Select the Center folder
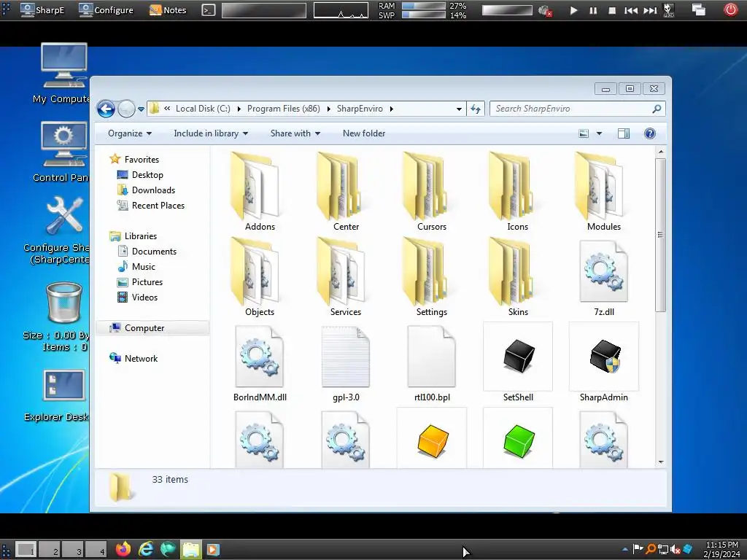Image resolution: width=747 pixels, height=560 pixels. click(346, 192)
